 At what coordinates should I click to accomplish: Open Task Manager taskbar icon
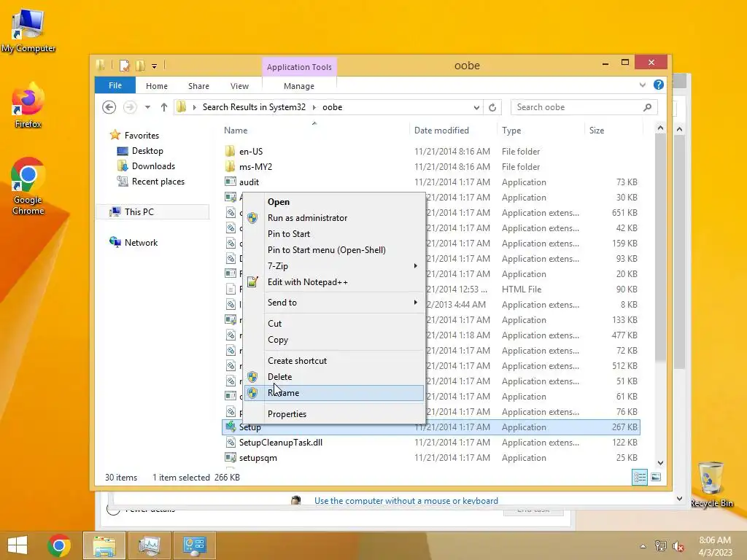150,545
